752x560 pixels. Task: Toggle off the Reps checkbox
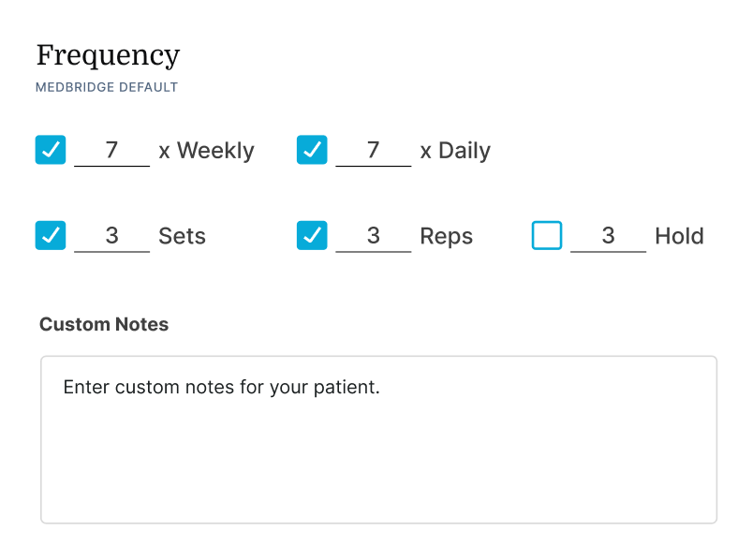point(312,235)
